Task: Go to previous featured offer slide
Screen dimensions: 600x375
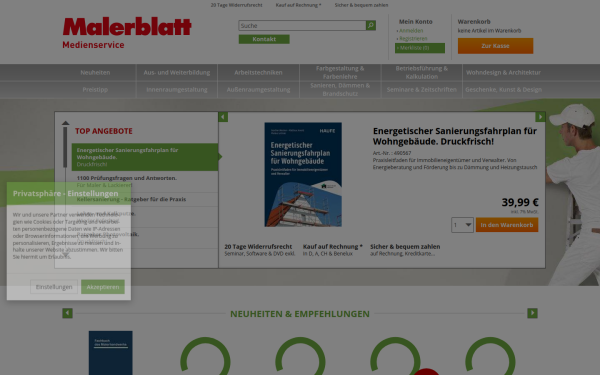Action: [x=223, y=117]
